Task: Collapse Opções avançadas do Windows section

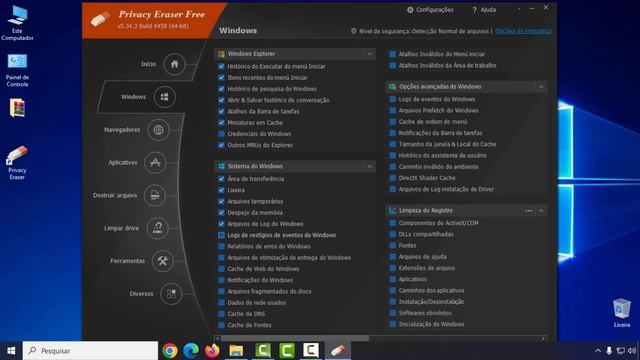Action: click(x=541, y=87)
